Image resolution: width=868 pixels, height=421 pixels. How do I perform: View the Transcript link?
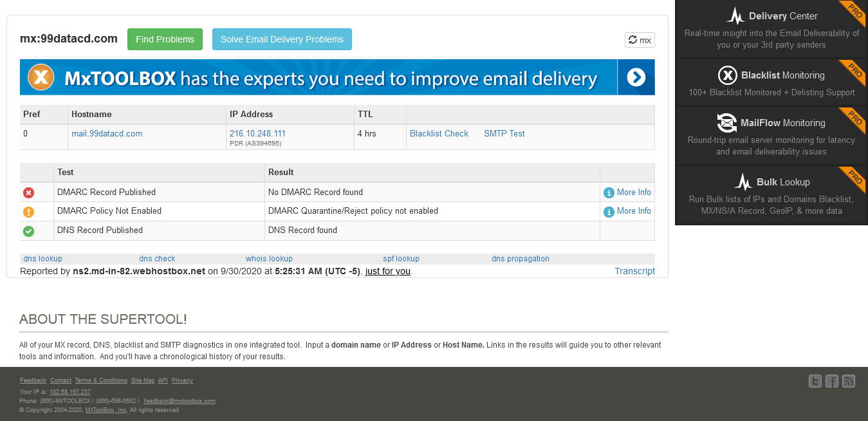[x=634, y=271]
